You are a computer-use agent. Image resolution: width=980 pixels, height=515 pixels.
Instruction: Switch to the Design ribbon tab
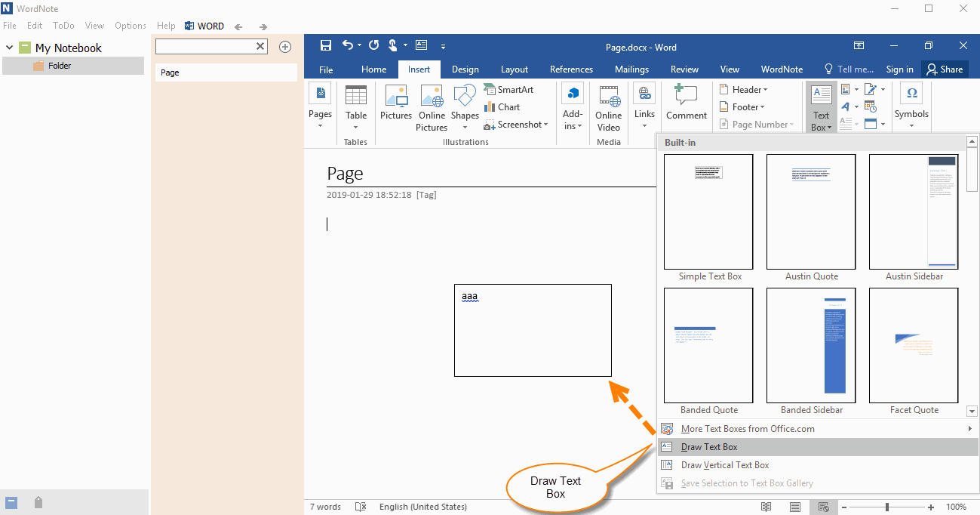(465, 69)
